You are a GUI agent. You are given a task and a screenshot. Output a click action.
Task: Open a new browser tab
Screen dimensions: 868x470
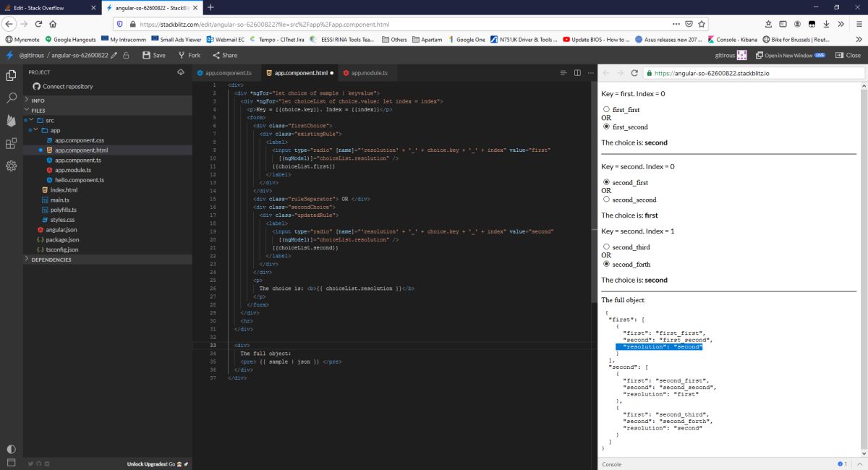click(210, 7)
